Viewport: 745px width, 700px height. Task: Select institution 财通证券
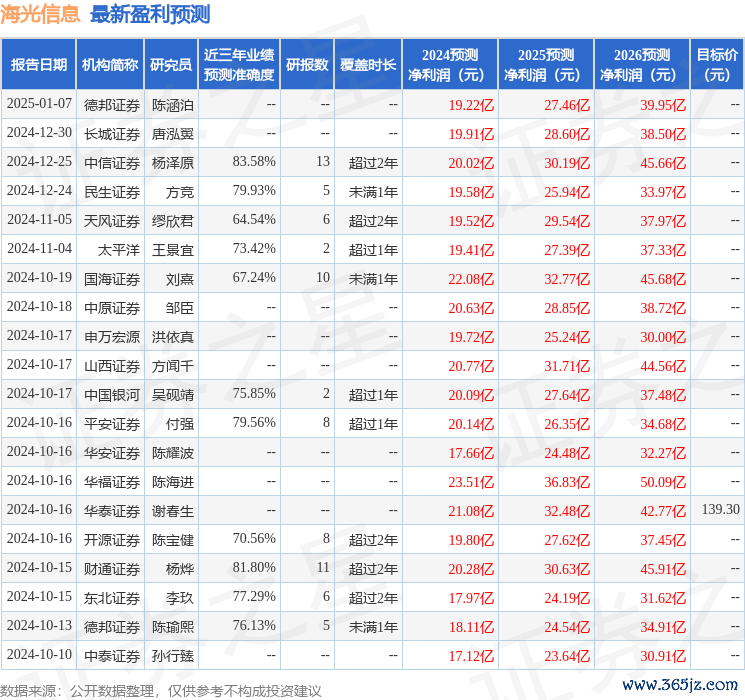[x=112, y=569]
